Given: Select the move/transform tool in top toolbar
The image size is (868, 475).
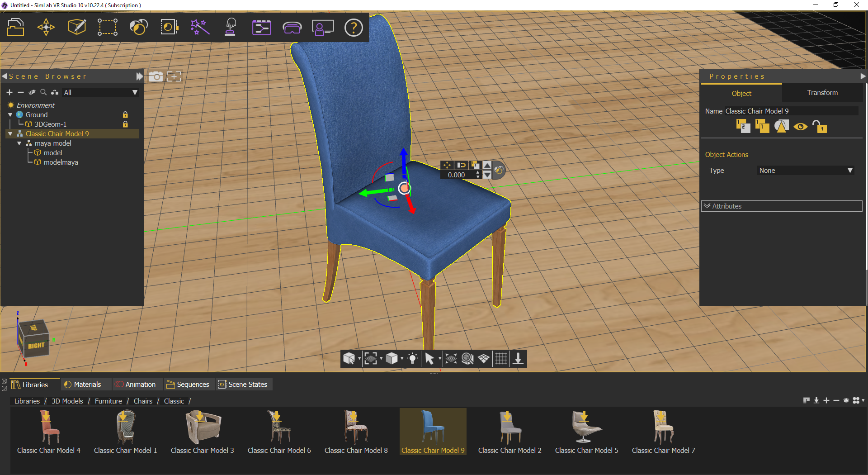Looking at the screenshot, I should (46, 27).
